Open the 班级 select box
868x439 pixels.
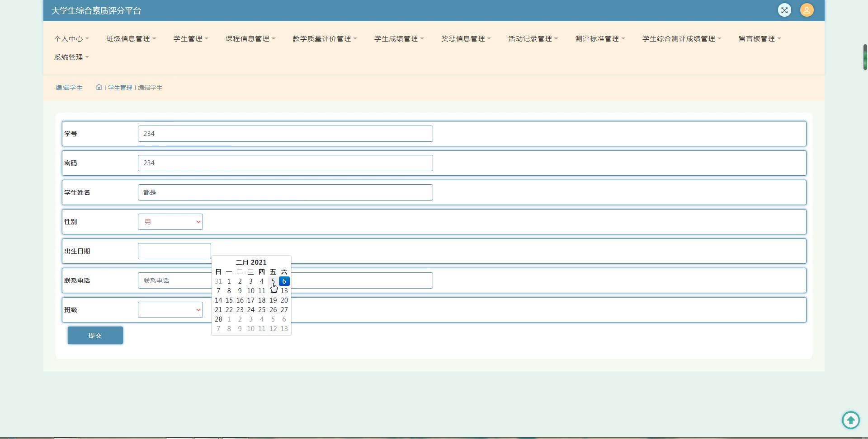click(170, 310)
